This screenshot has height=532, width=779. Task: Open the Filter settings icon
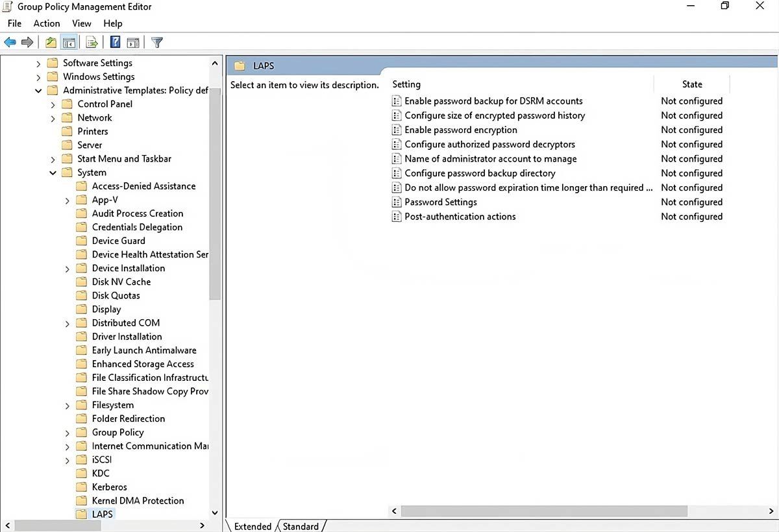(x=156, y=42)
